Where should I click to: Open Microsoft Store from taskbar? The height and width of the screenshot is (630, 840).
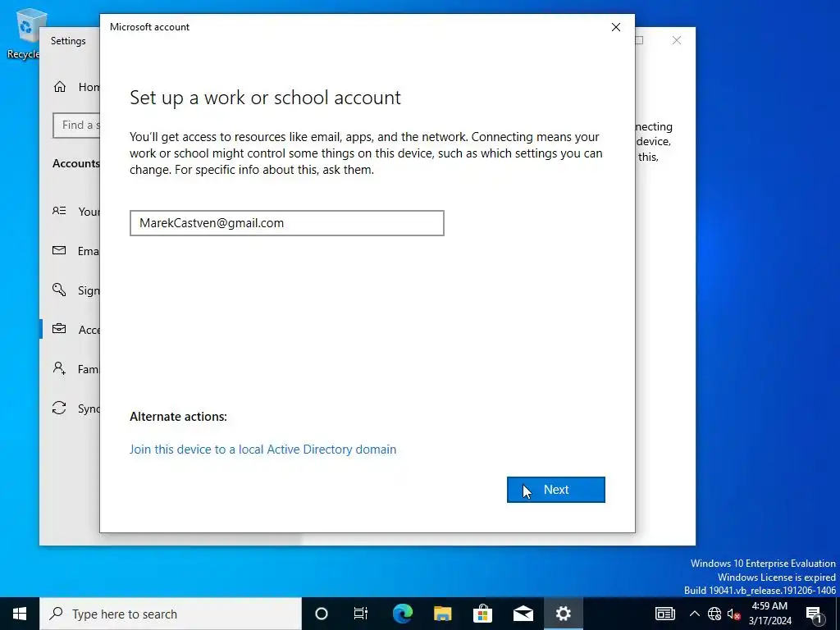(482, 614)
